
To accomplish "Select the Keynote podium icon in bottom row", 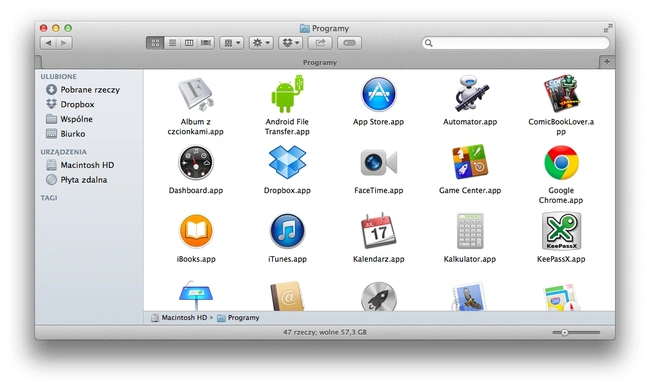I will [196, 296].
